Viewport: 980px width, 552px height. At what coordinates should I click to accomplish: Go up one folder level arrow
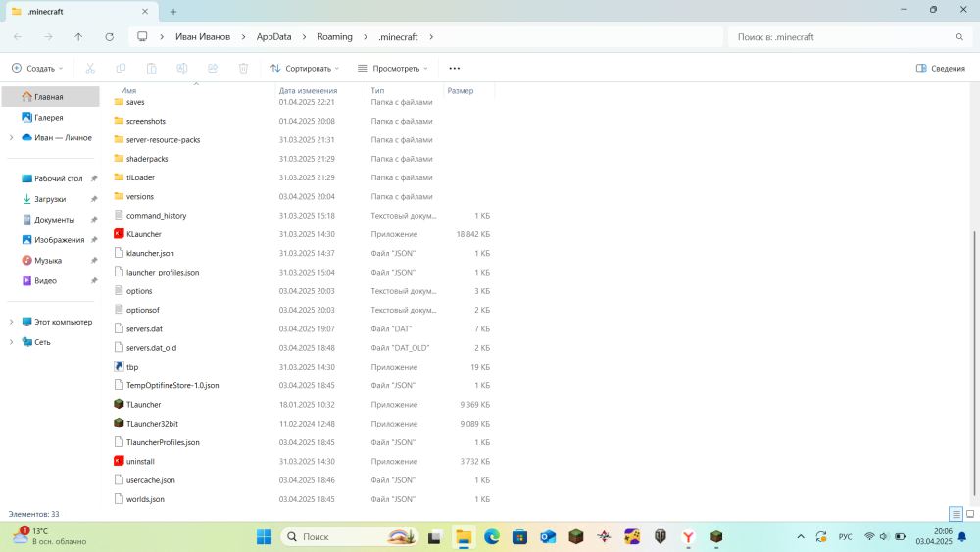[x=78, y=37]
